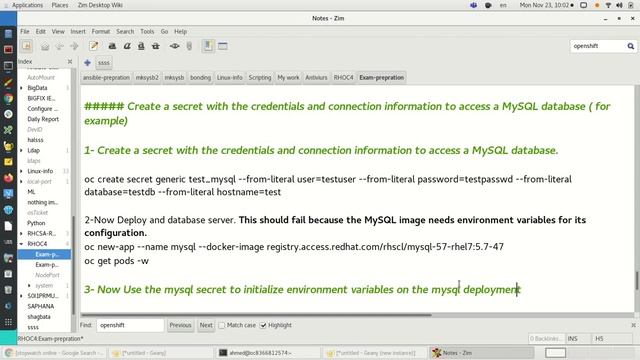Viewport: 640px width, 360px height.
Task: Switch to mksysb2 page tab
Action: (x=147, y=78)
